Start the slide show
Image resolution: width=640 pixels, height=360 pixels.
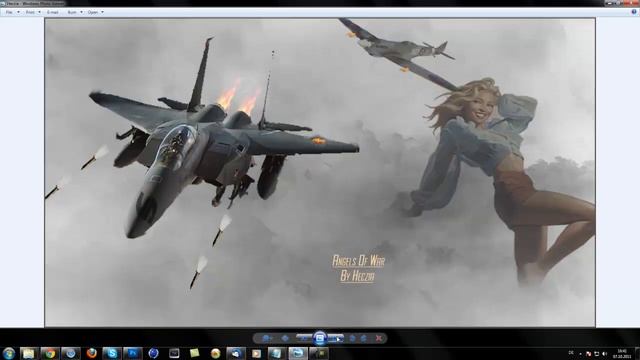320,338
